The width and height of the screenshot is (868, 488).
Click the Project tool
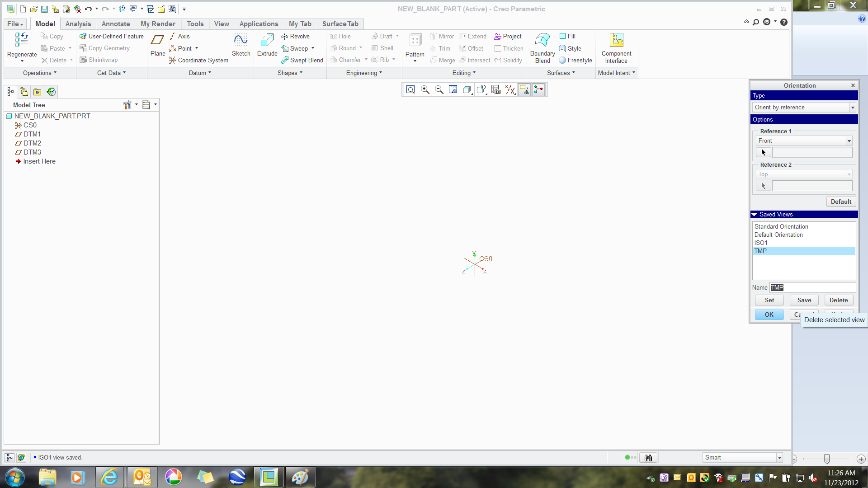[x=508, y=36]
